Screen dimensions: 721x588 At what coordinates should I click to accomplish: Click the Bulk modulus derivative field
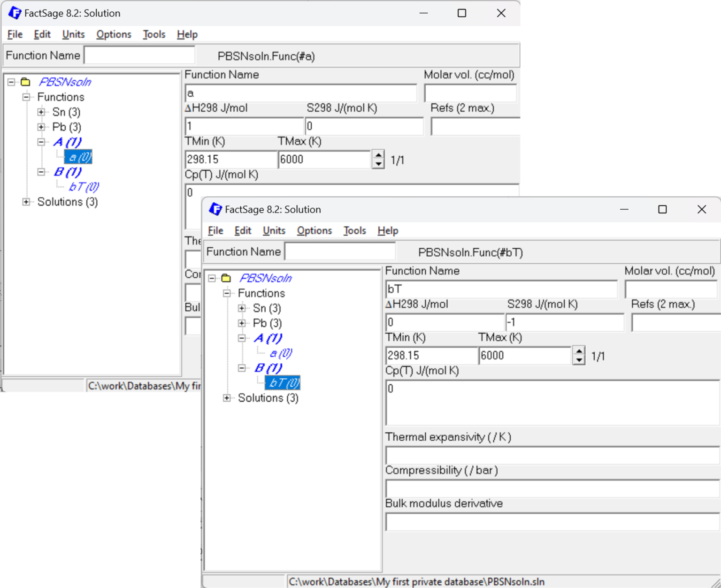click(x=552, y=521)
